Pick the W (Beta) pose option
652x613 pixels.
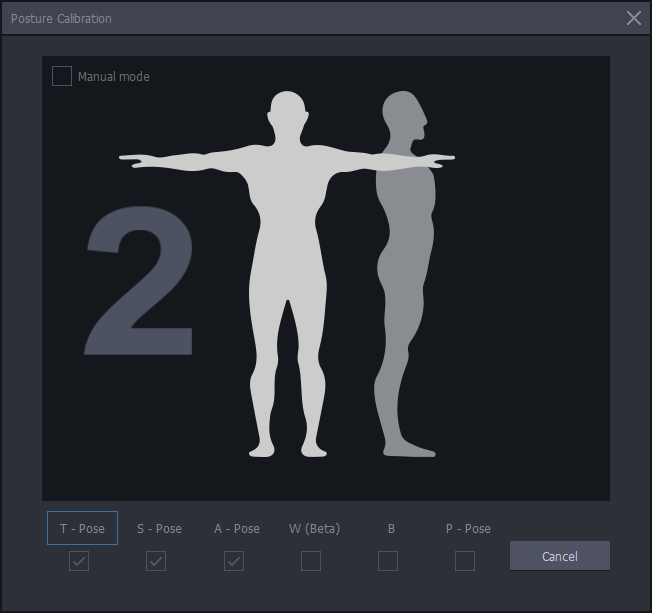pos(314,528)
